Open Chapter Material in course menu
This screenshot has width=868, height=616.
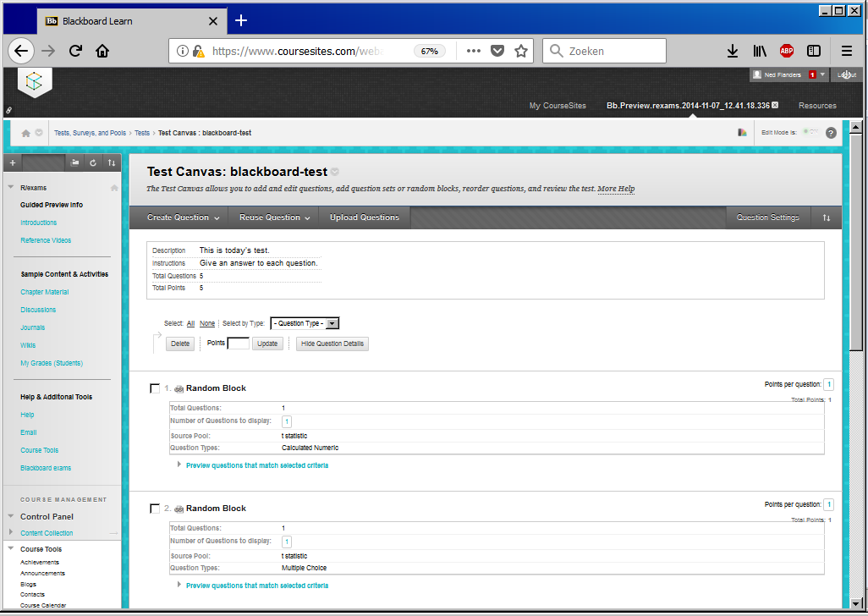[44, 292]
